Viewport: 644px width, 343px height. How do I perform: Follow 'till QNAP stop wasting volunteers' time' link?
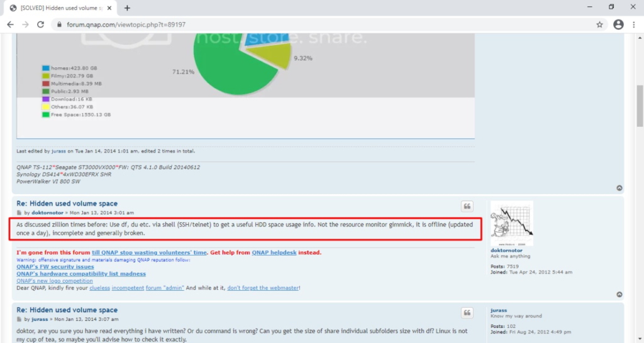point(149,253)
